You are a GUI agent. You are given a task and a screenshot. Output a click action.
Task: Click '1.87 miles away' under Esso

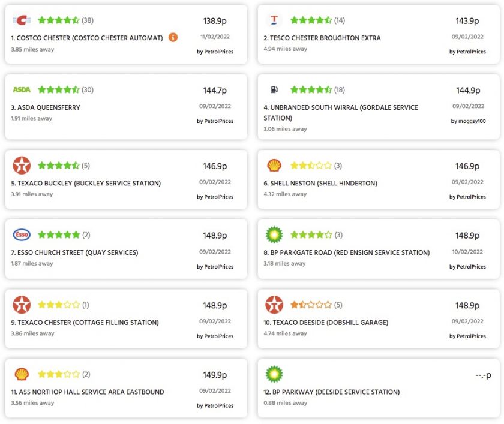(x=32, y=263)
